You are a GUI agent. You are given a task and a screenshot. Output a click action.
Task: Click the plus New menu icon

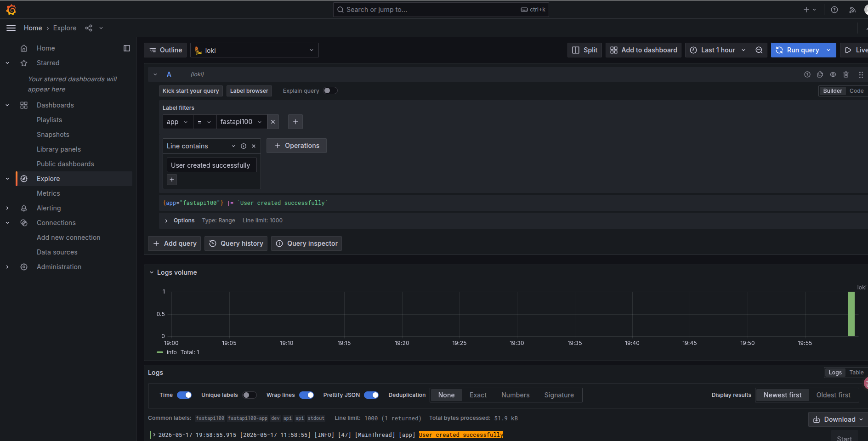click(810, 10)
